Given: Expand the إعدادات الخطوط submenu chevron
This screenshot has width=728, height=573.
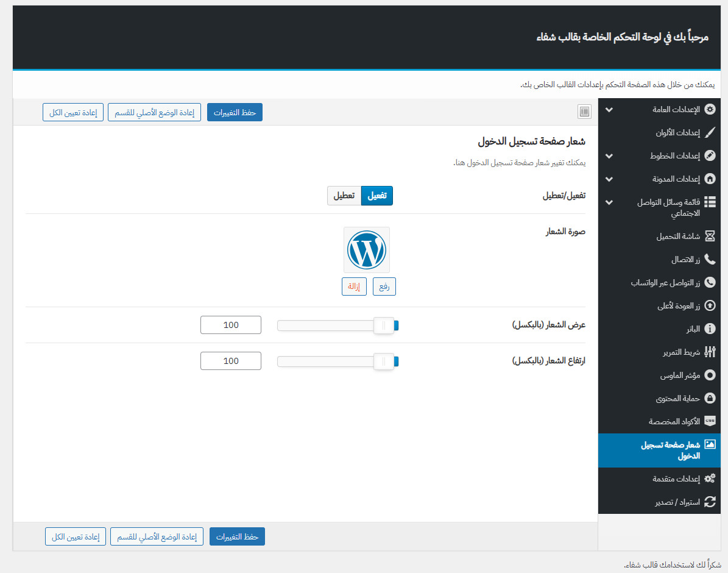Looking at the screenshot, I should [x=609, y=156].
